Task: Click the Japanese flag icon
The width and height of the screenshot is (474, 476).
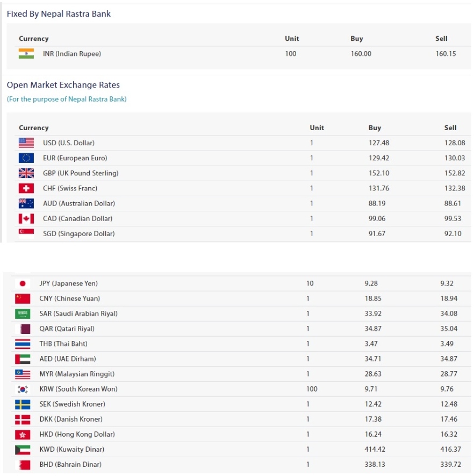Action: (23, 283)
